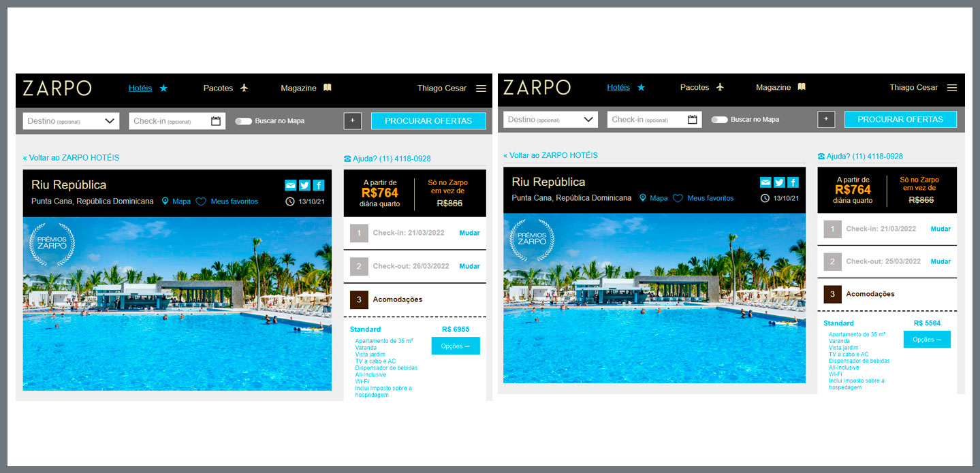Click step 2 number box, right screenshot
The image size is (980, 473).
832,261
